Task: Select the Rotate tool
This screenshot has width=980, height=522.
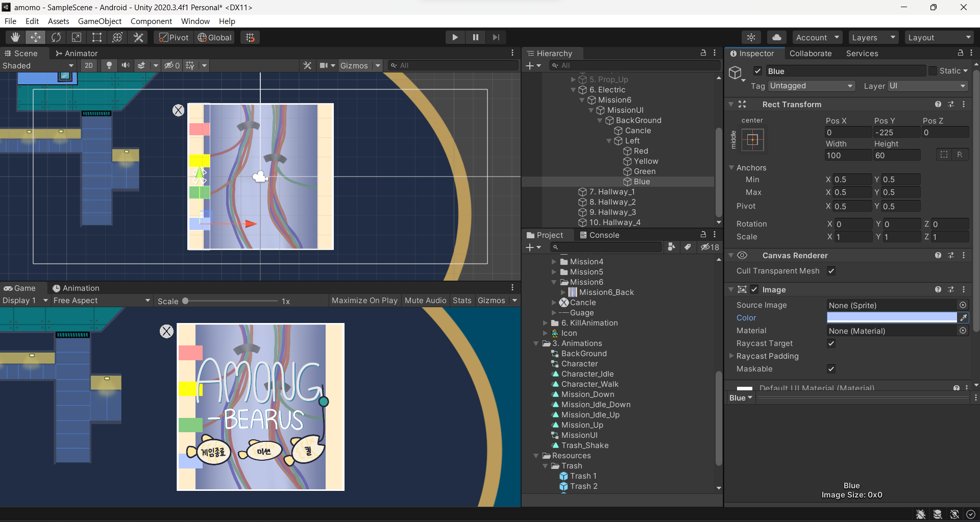Action: click(x=56, y=37)
